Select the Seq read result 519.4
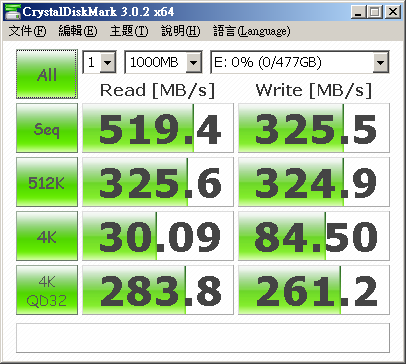 tap(158, 128)
